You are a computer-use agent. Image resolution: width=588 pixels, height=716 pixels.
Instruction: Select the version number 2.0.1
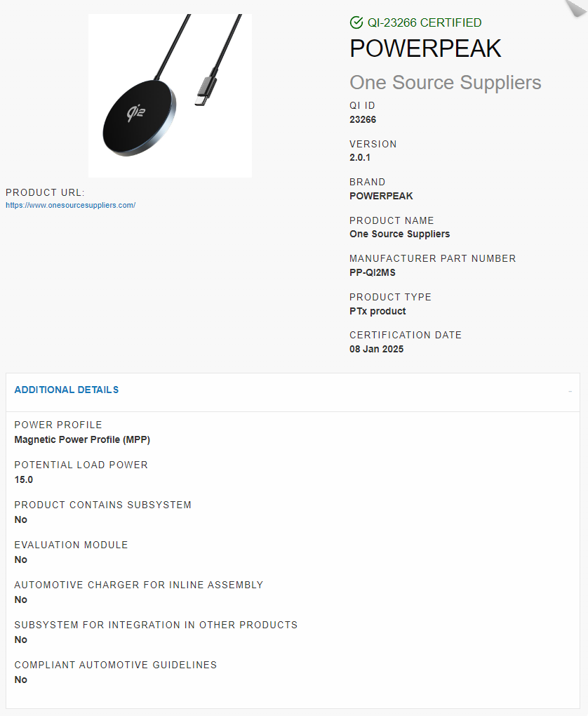(360, 158)
